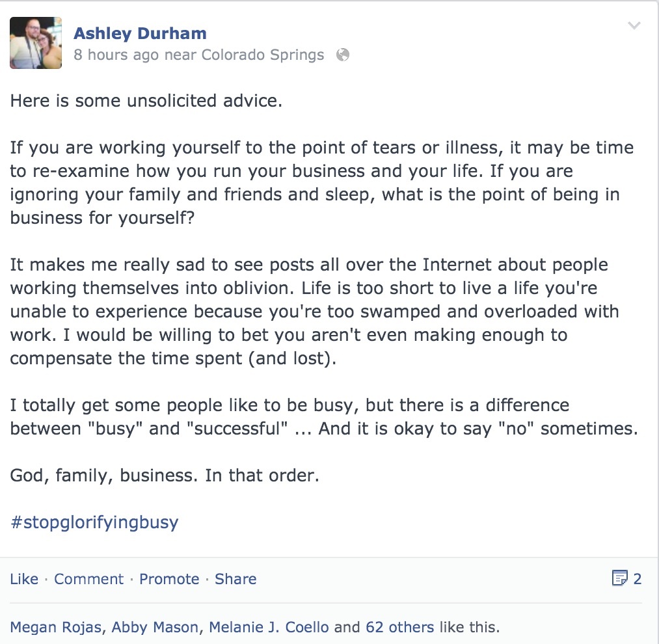The height and width of the screenshot is (644, 659).
Task: Click the "God, family, business" line
Action: coord(165,475)
